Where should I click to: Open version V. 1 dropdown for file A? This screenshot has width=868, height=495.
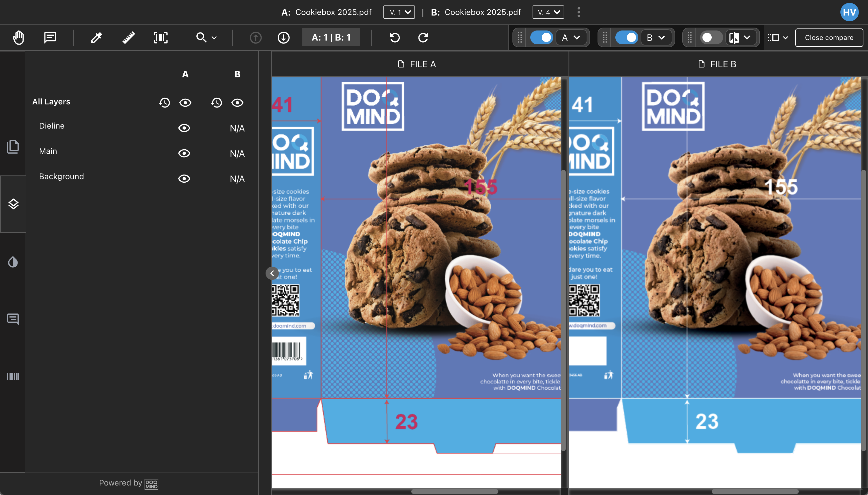[399, 12]
